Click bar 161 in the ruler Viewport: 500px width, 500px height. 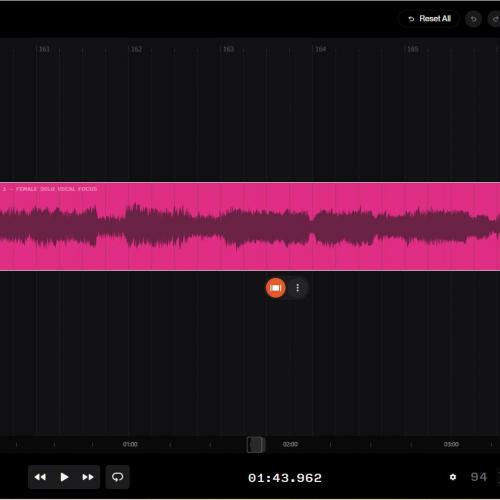[44, 49]
